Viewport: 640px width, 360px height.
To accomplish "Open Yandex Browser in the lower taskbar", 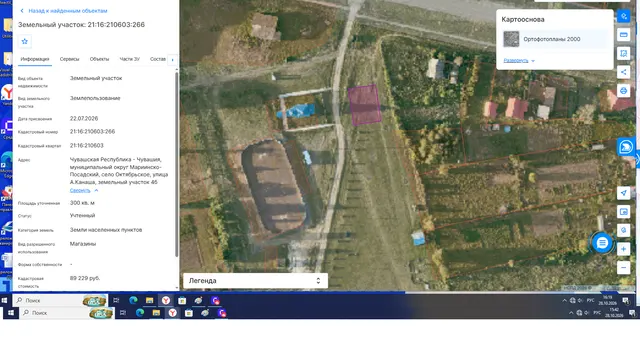I will click(173, 313).
